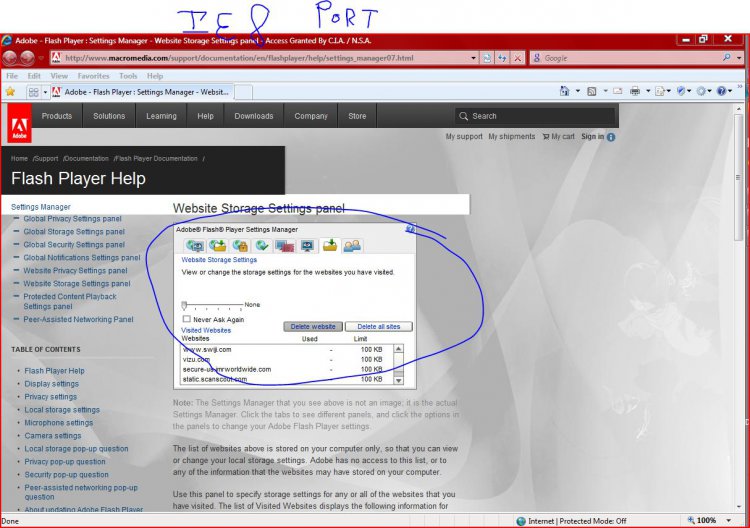750x528 pixels.
Task: Click the Quick Tabs grid icon
Action: (x=33, y=92)
